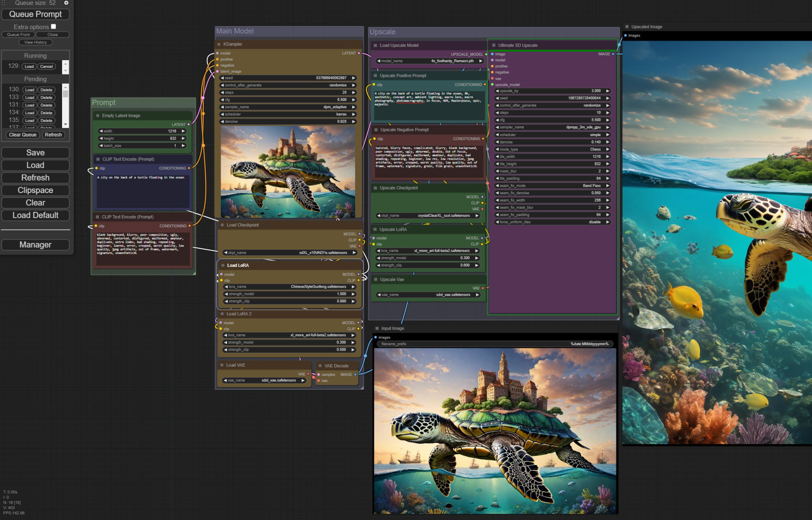Screen dimensions: 812x520
Task: Collapse the Ultimate SD Upscale node title square
Action: [494, 45]
